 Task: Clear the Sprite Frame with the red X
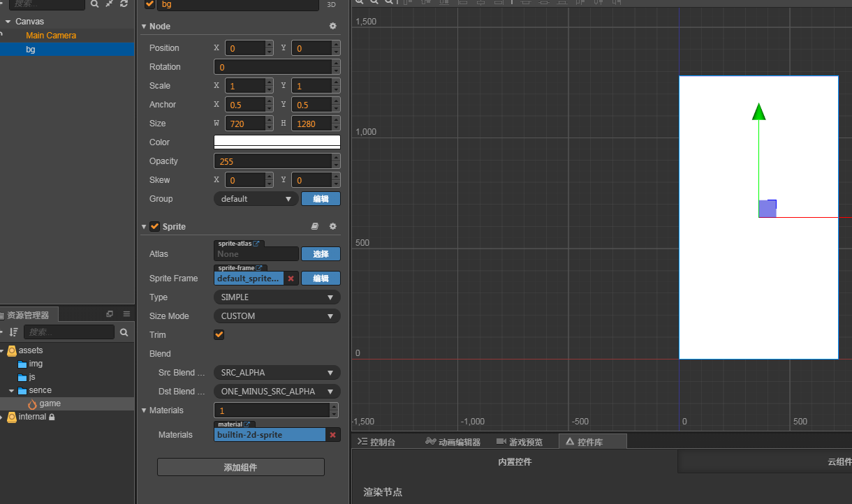click(x=291, y=279)
